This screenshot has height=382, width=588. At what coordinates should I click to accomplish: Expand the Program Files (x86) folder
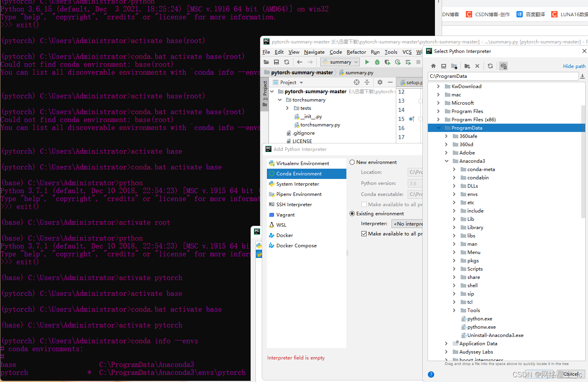(x=439, y=120)
